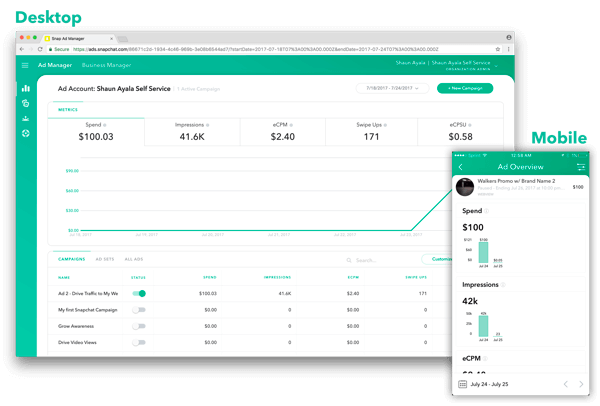Click the info dot next to Spend

pyautogui.click(x=105, y=125)
